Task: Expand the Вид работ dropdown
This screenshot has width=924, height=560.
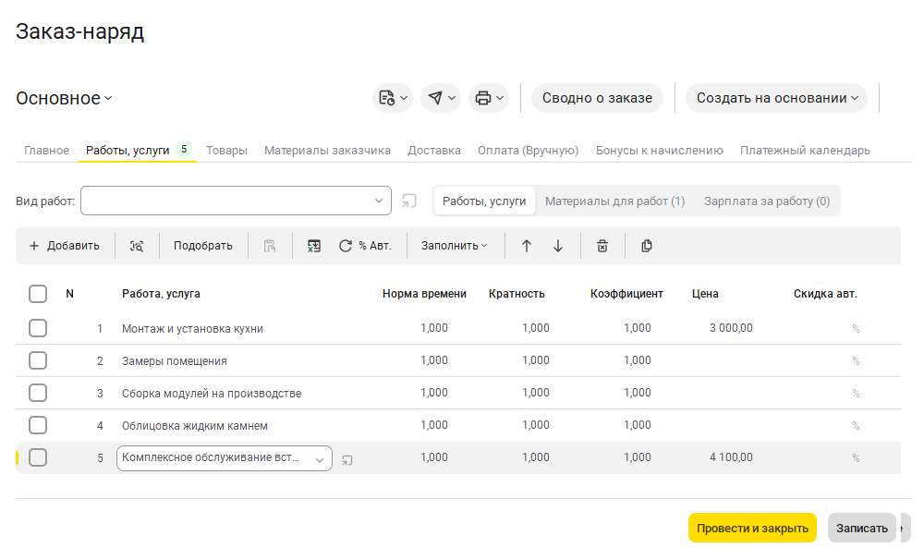Action: (x=379, y=201)
